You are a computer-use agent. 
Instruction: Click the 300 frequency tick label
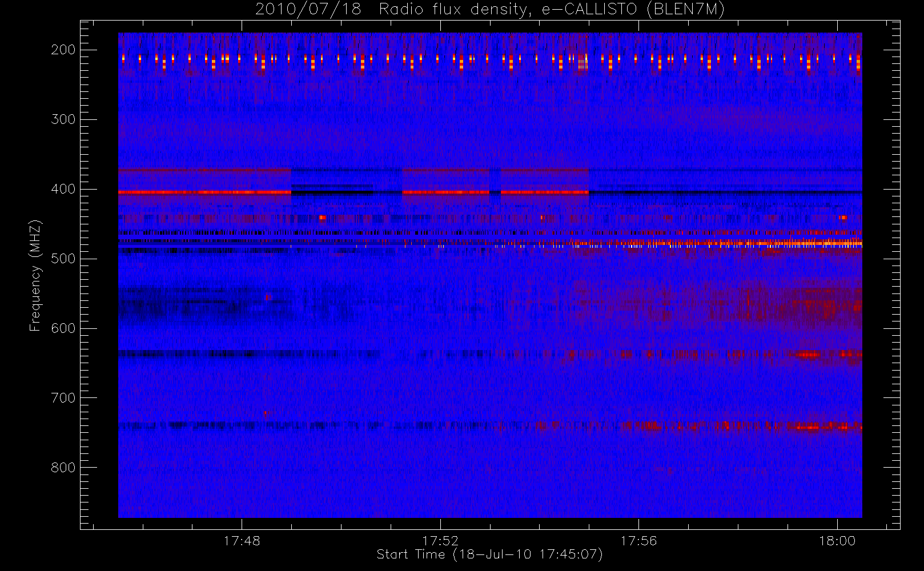point(63,119)
